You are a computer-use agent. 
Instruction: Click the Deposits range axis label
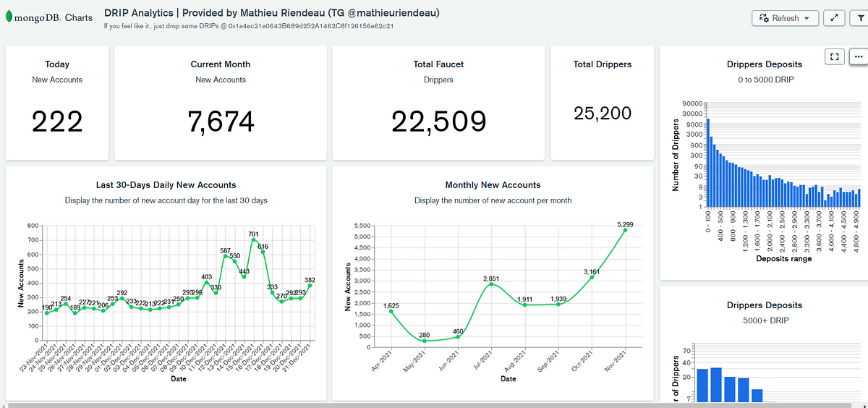point(783,258)
